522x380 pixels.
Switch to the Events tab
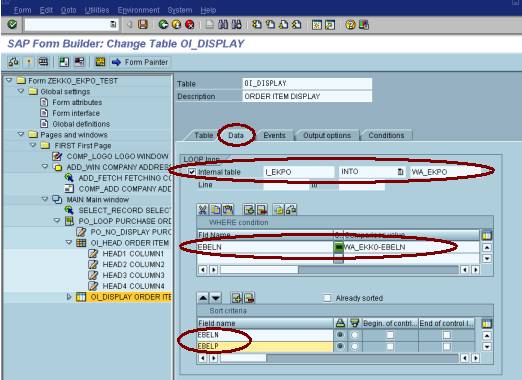click(x=274, y=136)
